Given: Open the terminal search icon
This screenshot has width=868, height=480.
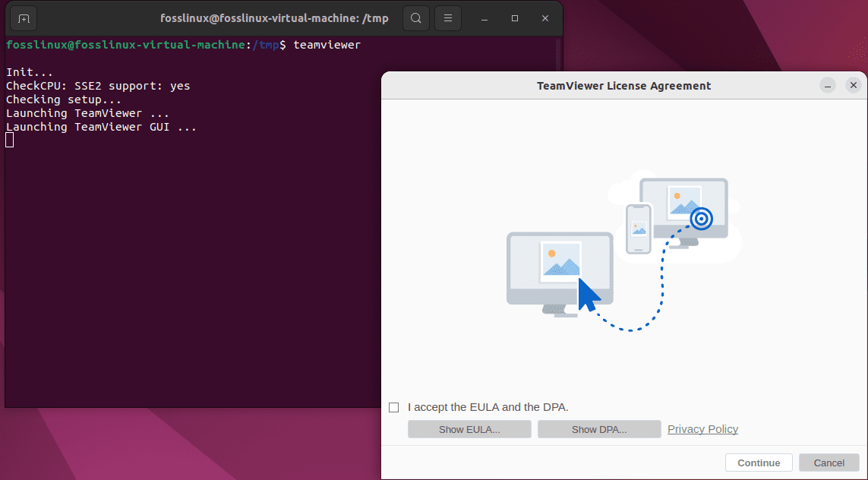Looking at the screenshot, I should 415,17.
